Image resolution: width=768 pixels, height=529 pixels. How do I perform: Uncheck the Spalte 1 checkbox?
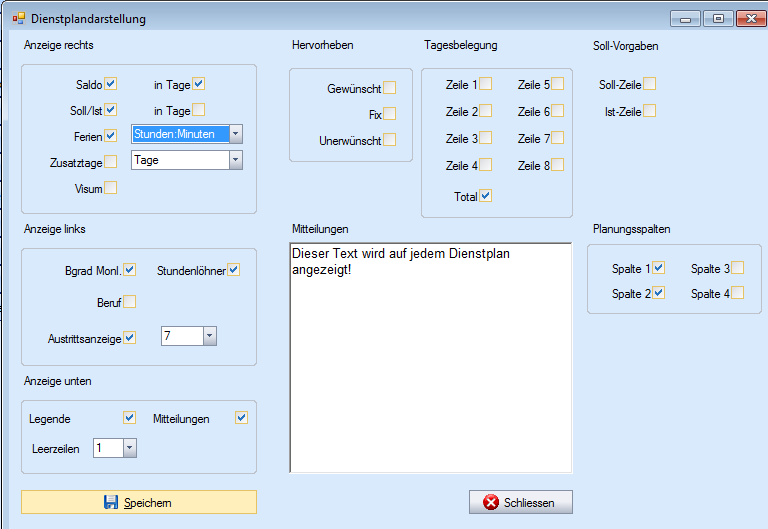[x=658, y=268]
